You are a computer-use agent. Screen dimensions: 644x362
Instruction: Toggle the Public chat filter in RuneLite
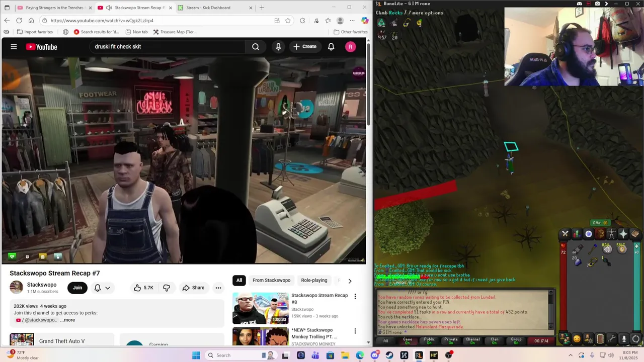[429, 340]
